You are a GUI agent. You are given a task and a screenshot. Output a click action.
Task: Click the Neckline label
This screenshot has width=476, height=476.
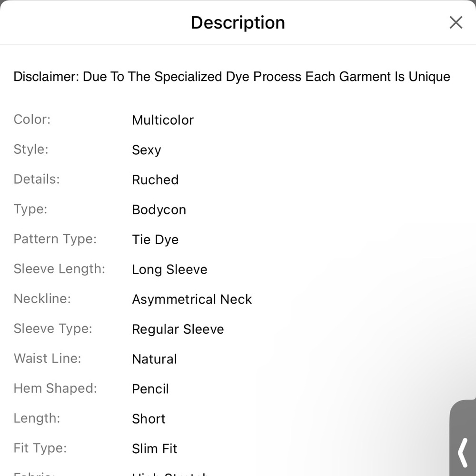(x=42, y=299)
